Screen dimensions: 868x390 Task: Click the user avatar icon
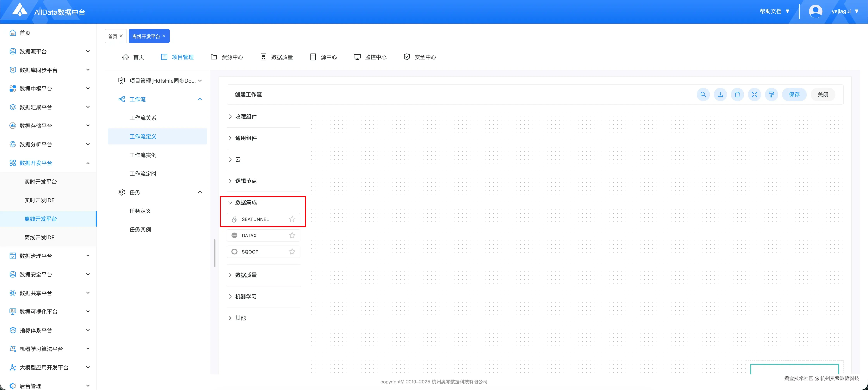(x=815, y=11)
